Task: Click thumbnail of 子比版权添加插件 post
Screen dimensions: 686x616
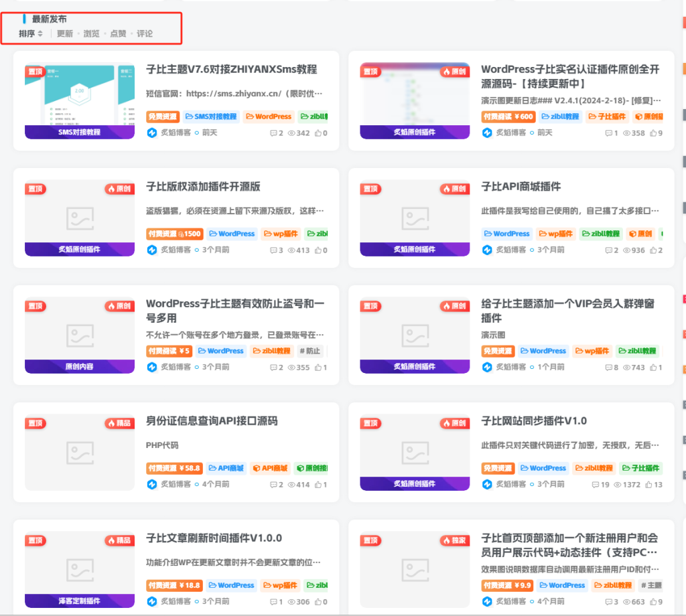Action: (80, 218)
